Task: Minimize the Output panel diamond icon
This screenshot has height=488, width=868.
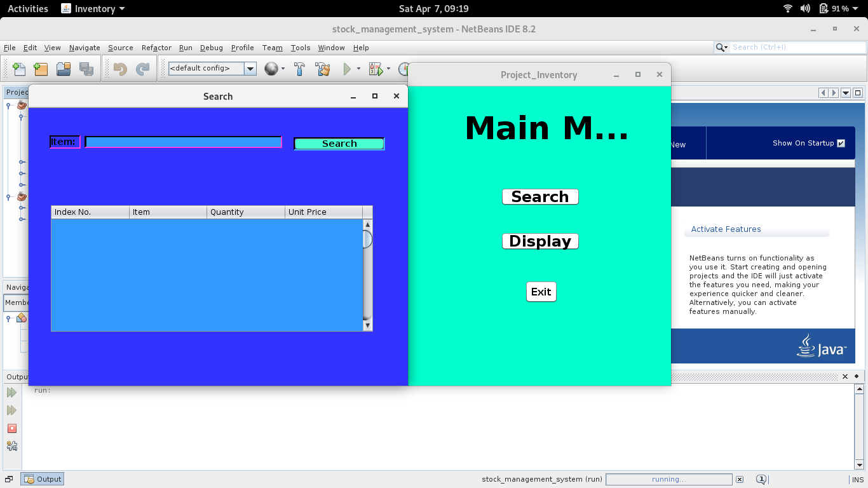Action: point(857,376)
